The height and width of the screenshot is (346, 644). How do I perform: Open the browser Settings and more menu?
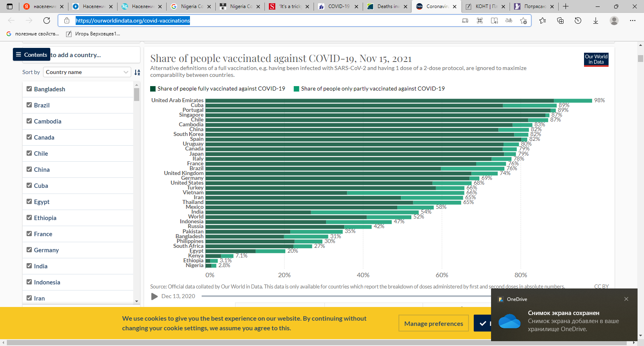point(632,21)
